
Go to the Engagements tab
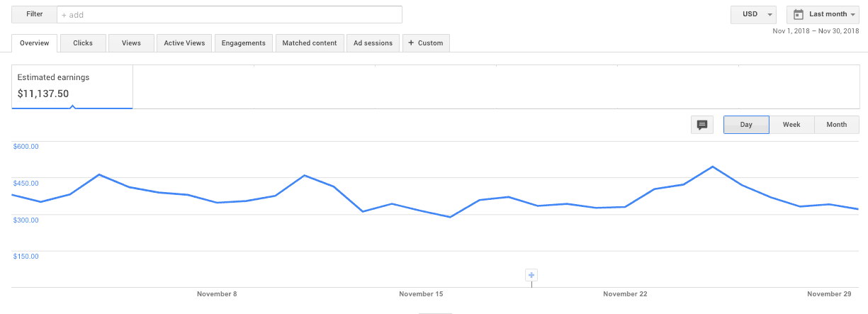(243, 43)
